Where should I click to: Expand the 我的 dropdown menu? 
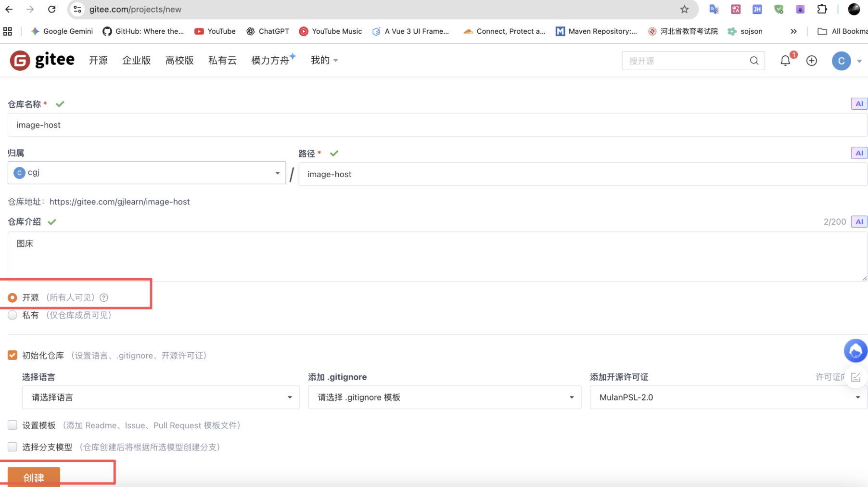[x=324, y=60]
